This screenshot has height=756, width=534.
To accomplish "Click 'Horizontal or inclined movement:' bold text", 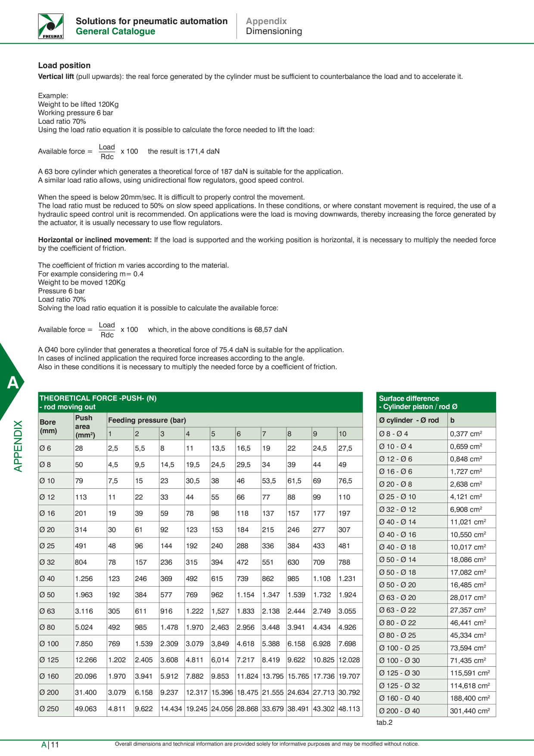I will [95, 240].
